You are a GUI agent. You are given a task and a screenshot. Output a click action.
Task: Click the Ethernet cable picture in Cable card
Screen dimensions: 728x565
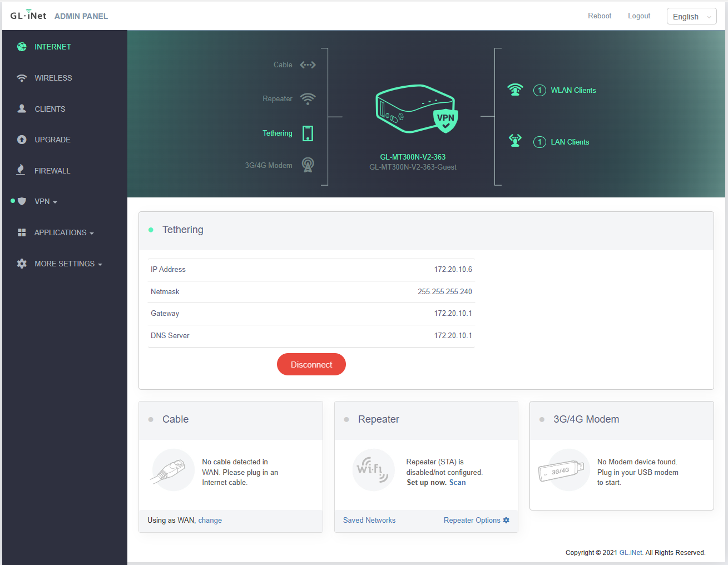pyautogui.click(x=173, y=470)
